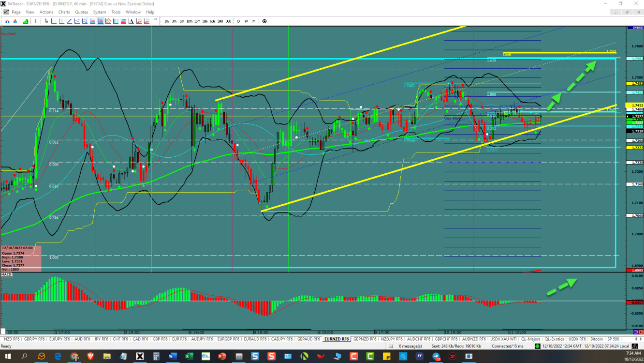Open the Window menu
This screenshot has height=363, width=644.
tap(133, 12)
